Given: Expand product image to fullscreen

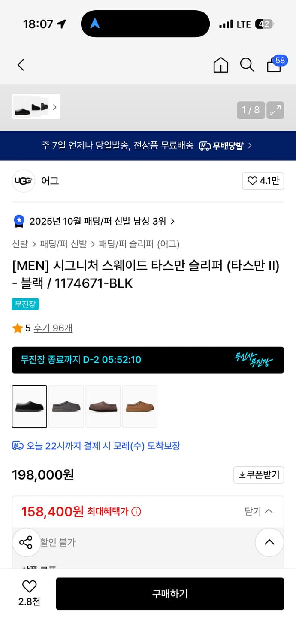Looking at the screenshot, I should click(x=275, y=110).
